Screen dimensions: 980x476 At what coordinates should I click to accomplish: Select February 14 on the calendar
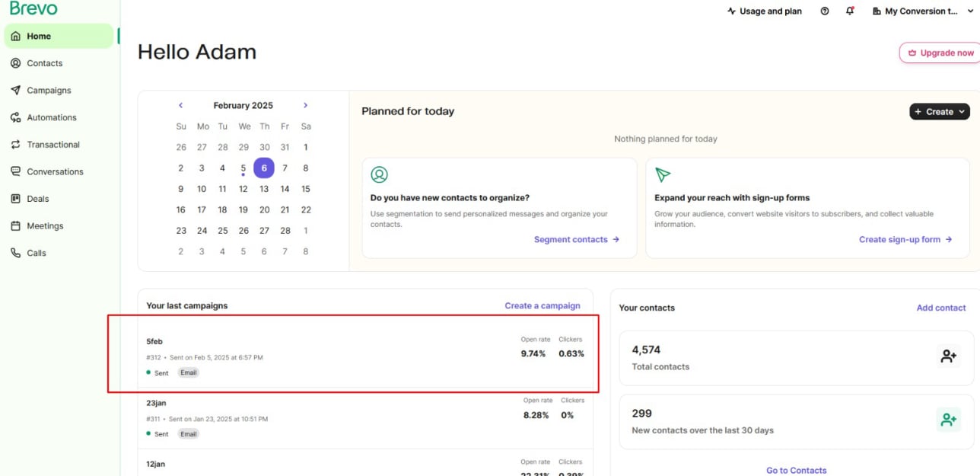coord(285,189)
